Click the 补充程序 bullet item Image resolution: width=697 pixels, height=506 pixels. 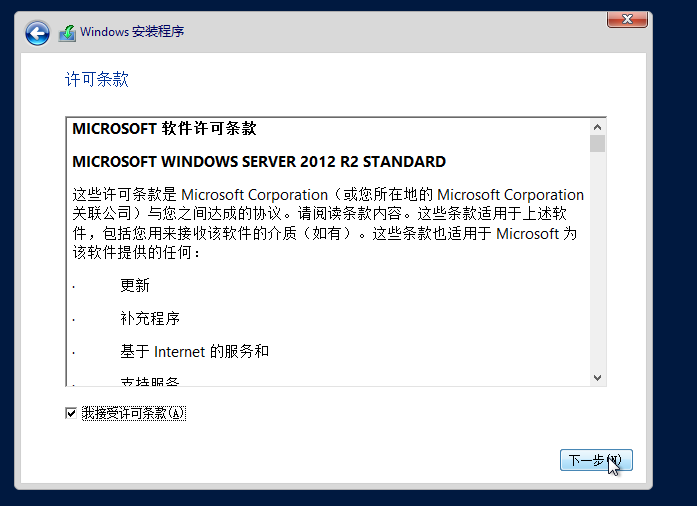tap(150, 318)
